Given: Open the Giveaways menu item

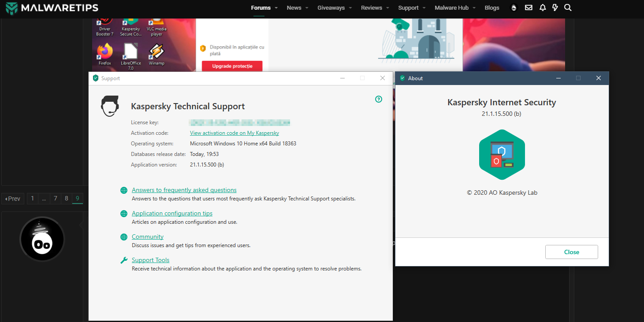Looking at the screenshot, I should click(x=331, y=8).
